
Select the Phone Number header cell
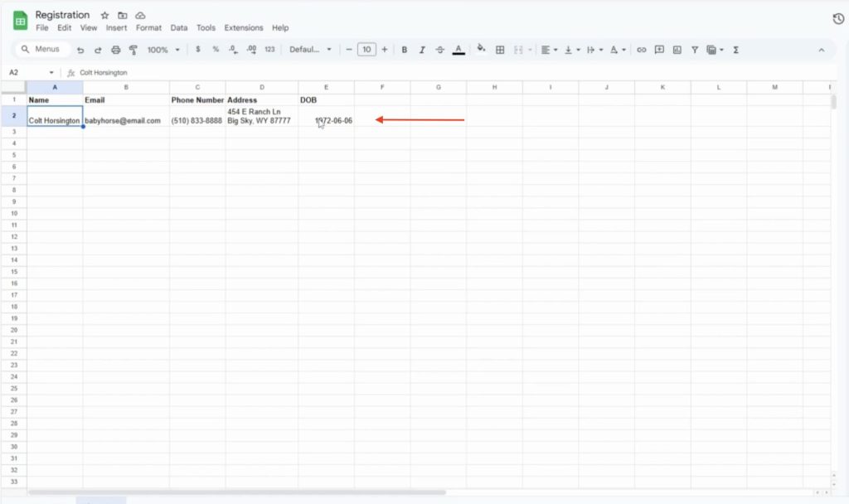tap(197, 100)
